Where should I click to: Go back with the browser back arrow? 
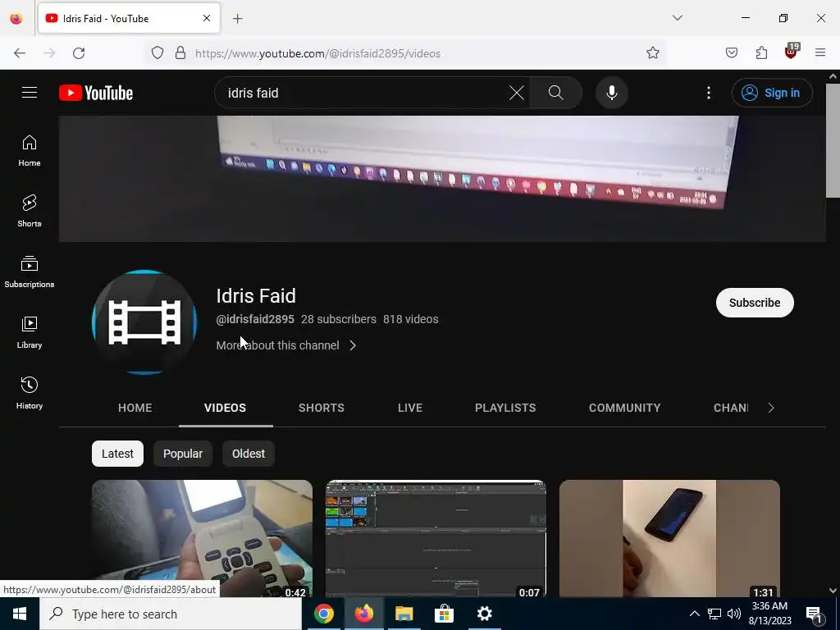click(x=20, y=53)
